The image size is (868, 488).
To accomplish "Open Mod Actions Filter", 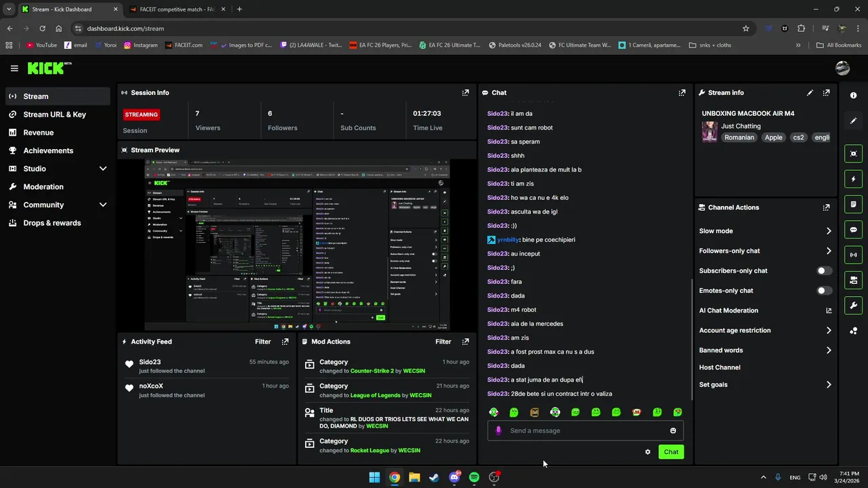I will tap(443, 342).
